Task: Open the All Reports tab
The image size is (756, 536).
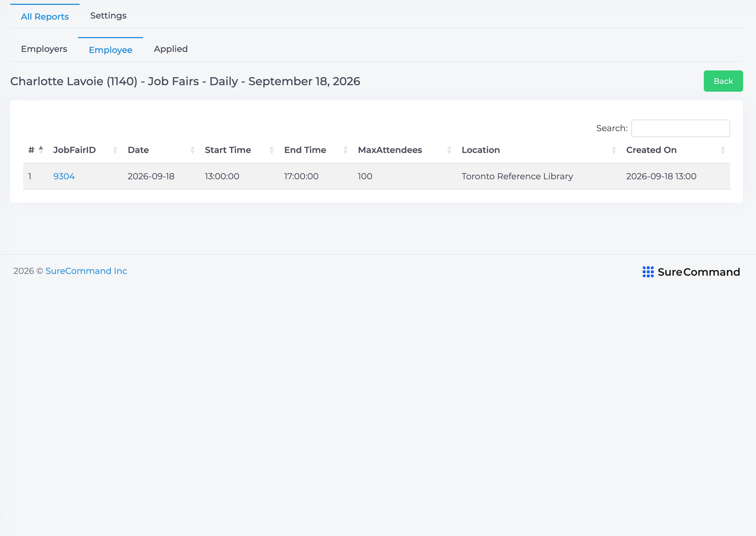Action: coord(45,16)
